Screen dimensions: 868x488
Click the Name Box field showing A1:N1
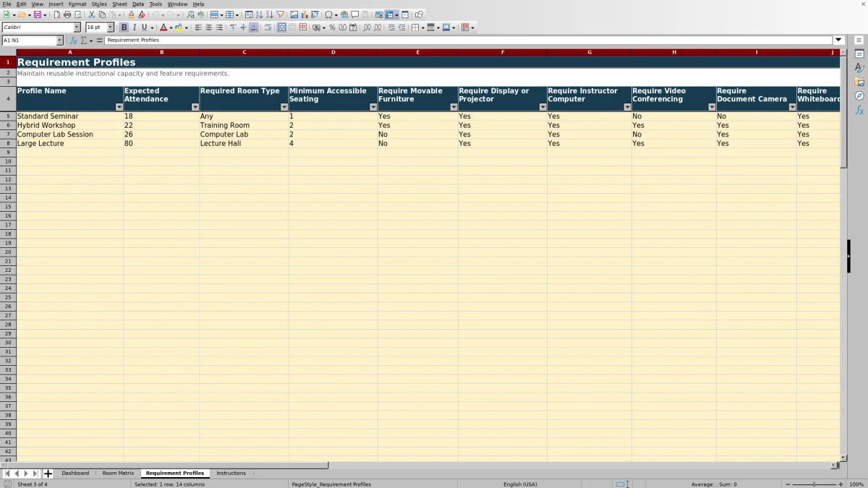29,40
